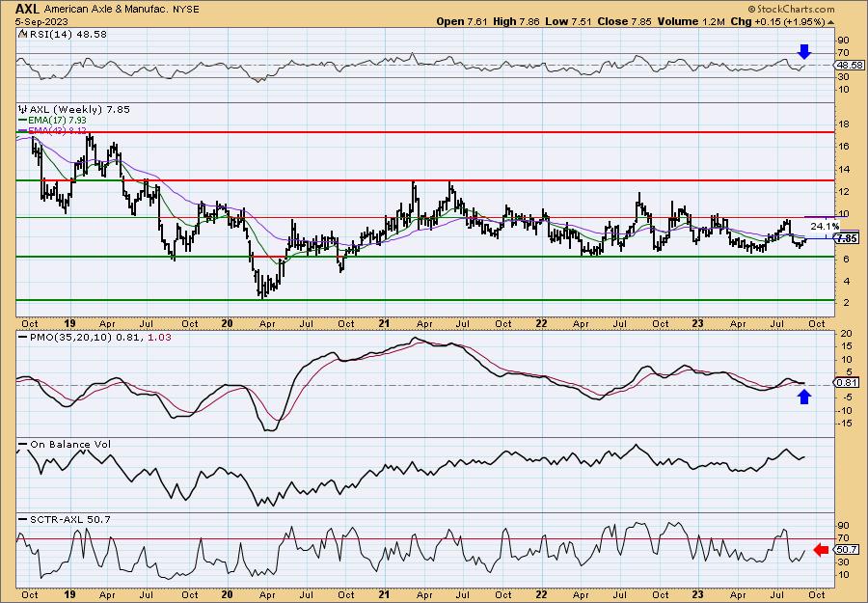
Task: Click the line-style icon before RSI(14)
Action: pos(23,34)
